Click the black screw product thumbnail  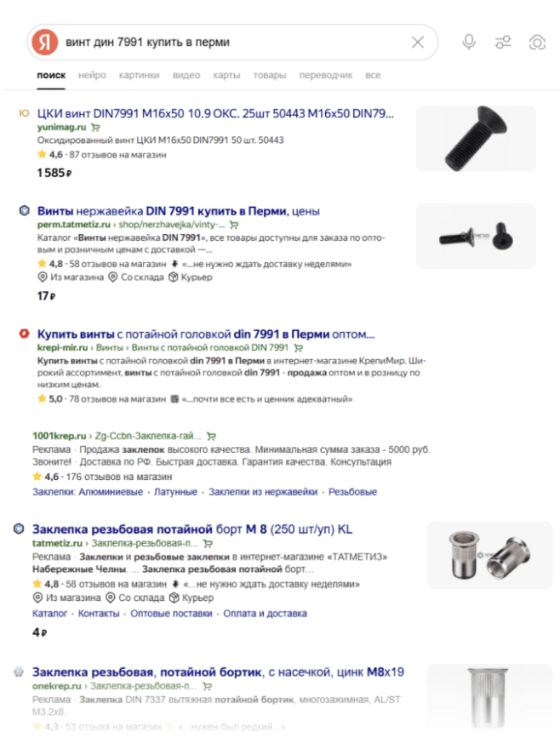click(476, 139)
